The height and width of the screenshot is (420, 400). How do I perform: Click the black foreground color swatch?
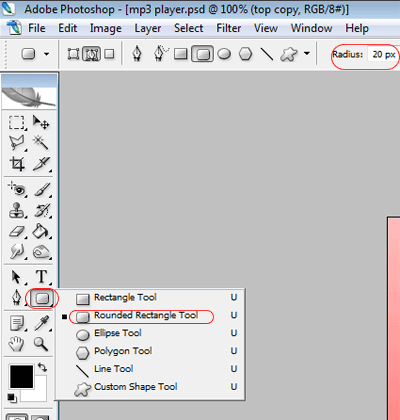coord(22,377)
